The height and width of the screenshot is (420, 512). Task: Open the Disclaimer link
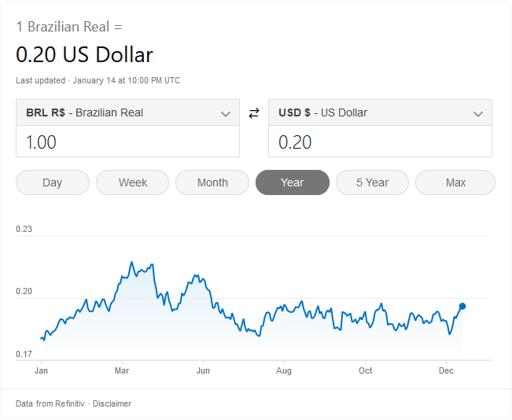[x=112, y=403]
